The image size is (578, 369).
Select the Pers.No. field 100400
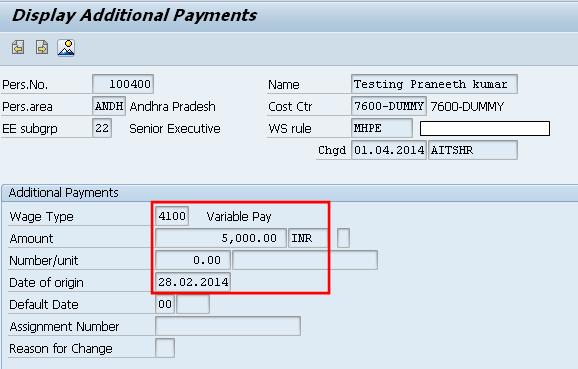point(123,84)
